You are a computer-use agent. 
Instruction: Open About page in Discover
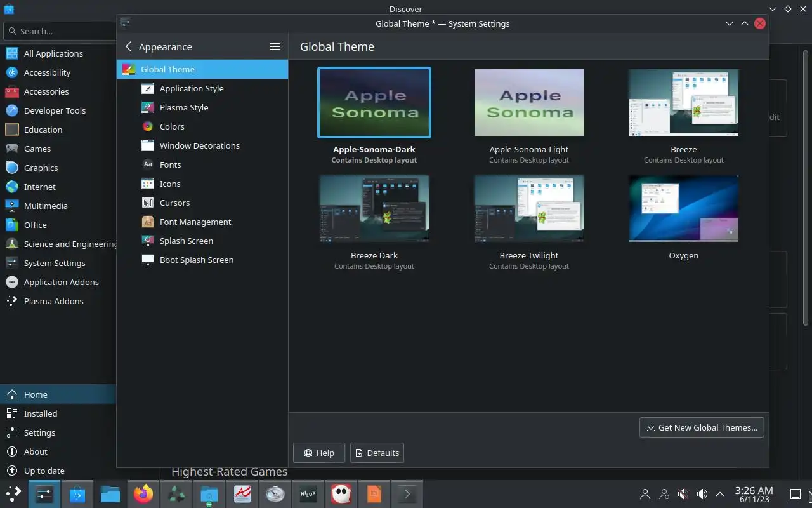58,451
